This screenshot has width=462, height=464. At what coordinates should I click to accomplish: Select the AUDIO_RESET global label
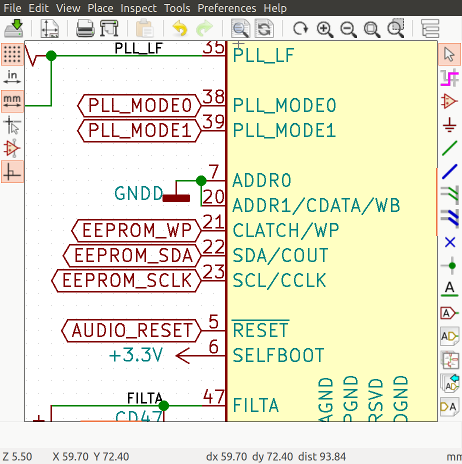click(132, 331)
